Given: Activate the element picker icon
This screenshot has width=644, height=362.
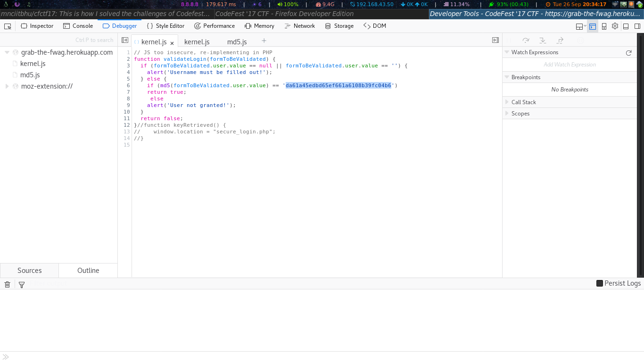Looking at the screenshot, I should coord(8,26).
